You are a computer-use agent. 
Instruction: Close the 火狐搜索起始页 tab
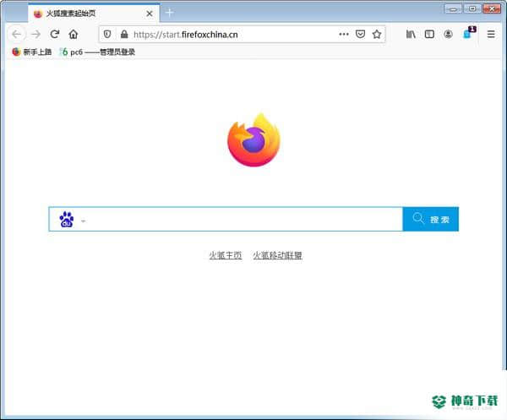point(150,14)
